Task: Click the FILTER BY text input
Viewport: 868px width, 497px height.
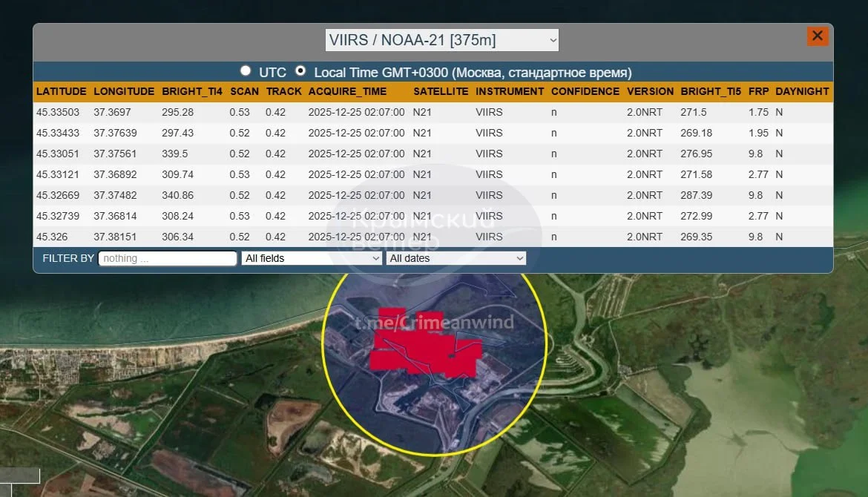Action: pos(168,258)
